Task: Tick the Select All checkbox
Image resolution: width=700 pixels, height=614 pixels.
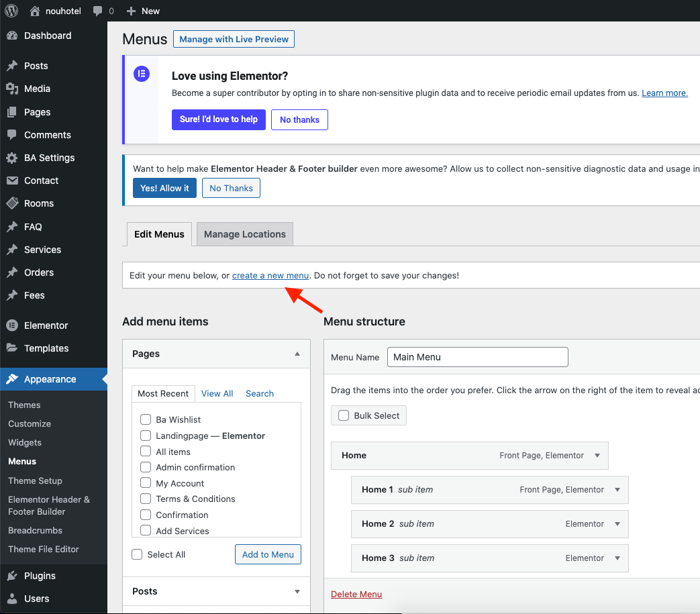Action: point(138,554)
